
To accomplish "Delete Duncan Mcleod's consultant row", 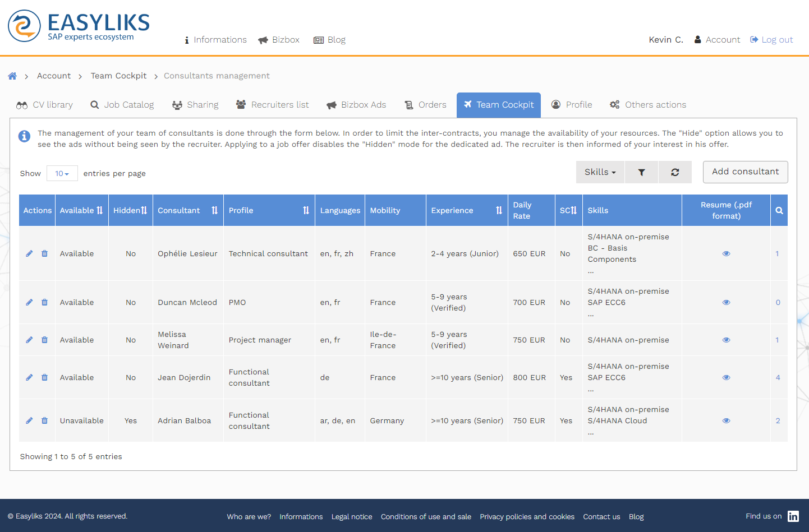I will [45, 303].
